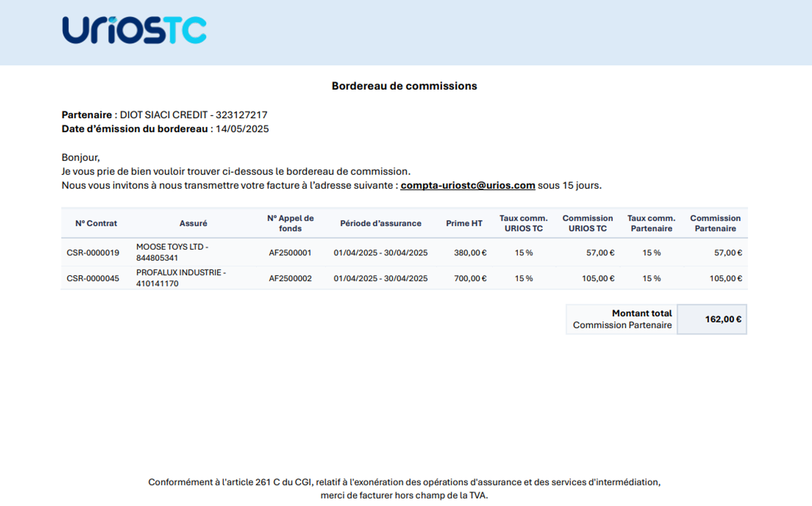Click the 'Taux comm. URIOS TC' header
Image resolution: width=812 pixels, height=506 pixels.
click(x=523, y=223)
